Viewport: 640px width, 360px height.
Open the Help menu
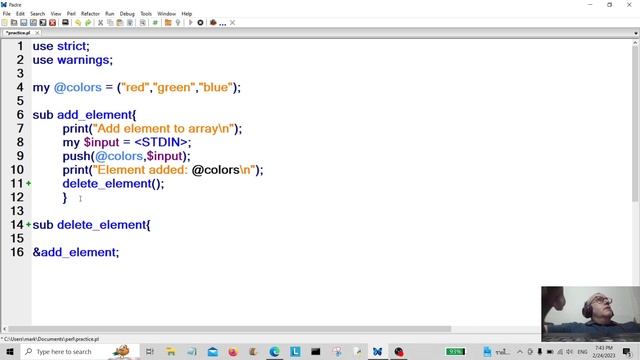coord(187,13)
